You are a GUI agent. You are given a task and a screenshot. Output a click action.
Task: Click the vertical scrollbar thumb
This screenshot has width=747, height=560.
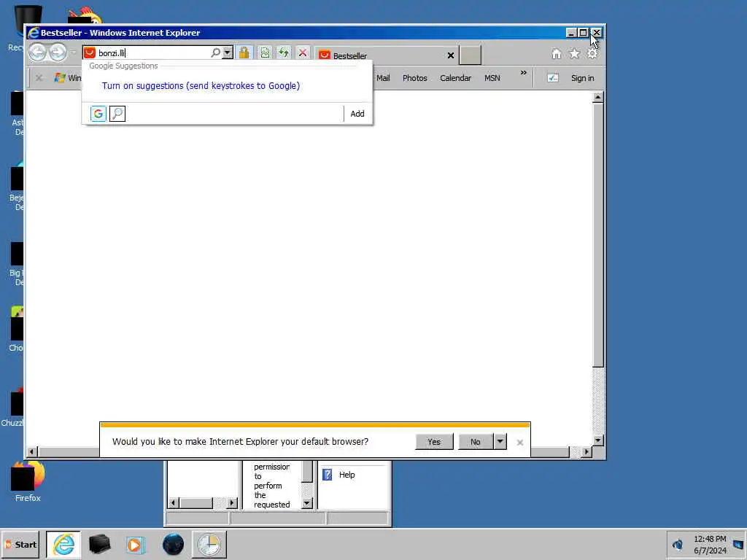(x=598, y=235)
